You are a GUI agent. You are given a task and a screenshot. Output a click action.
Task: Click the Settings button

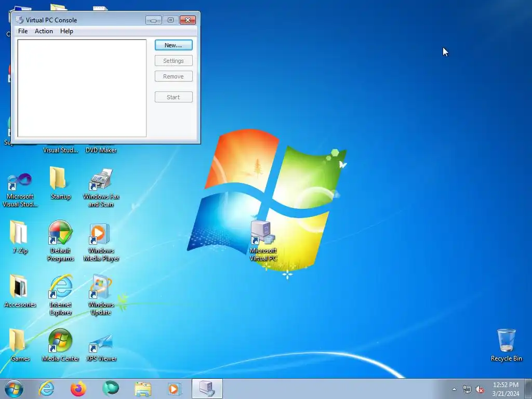pos(174,61)
